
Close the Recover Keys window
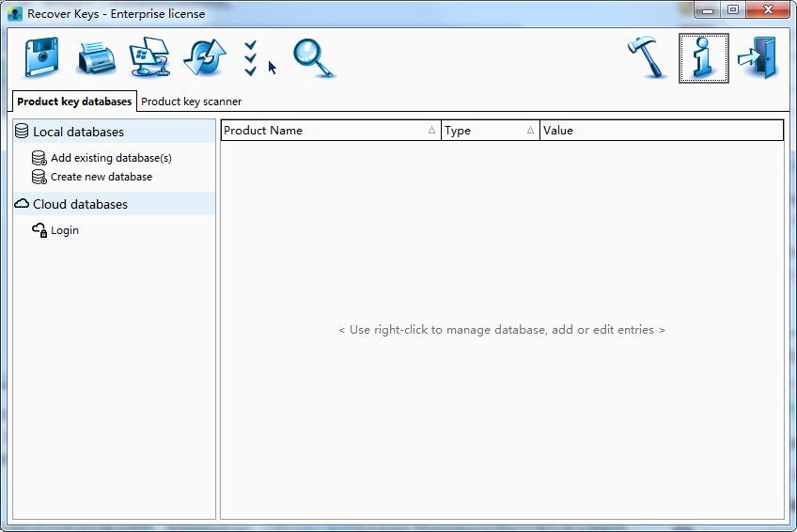click(768, 9)
